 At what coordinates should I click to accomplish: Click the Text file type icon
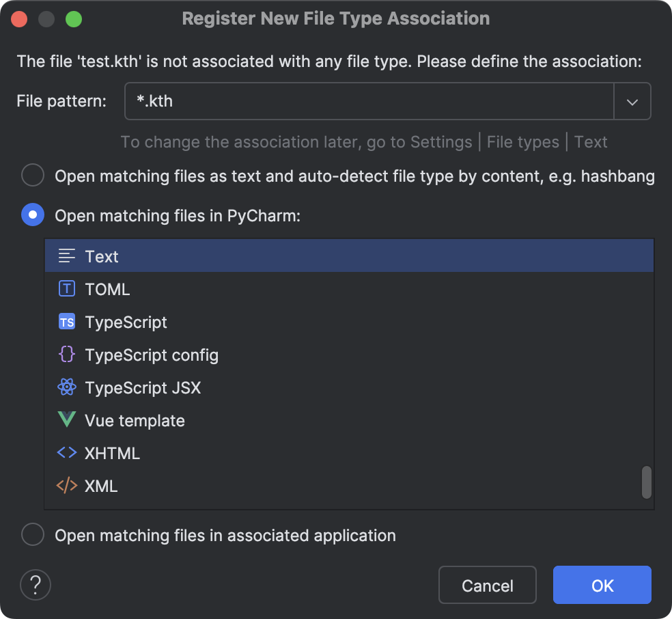pos(66,256)
